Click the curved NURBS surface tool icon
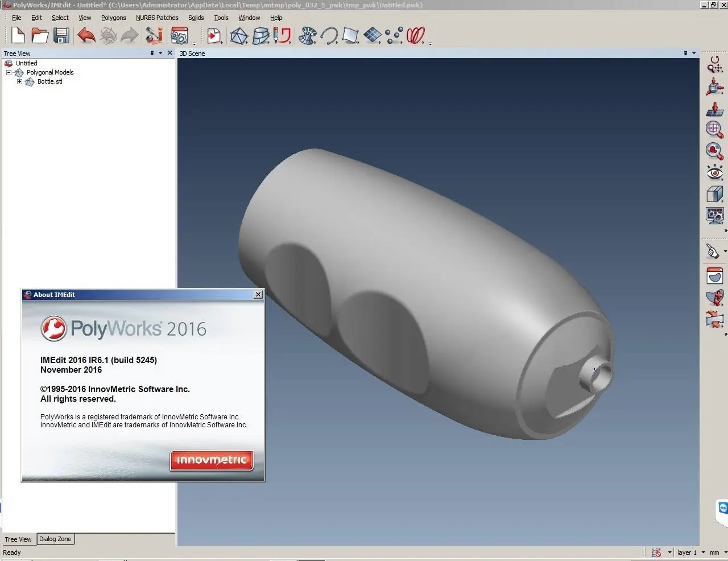Screen dimensions: 728x561 tap(308, 36)
